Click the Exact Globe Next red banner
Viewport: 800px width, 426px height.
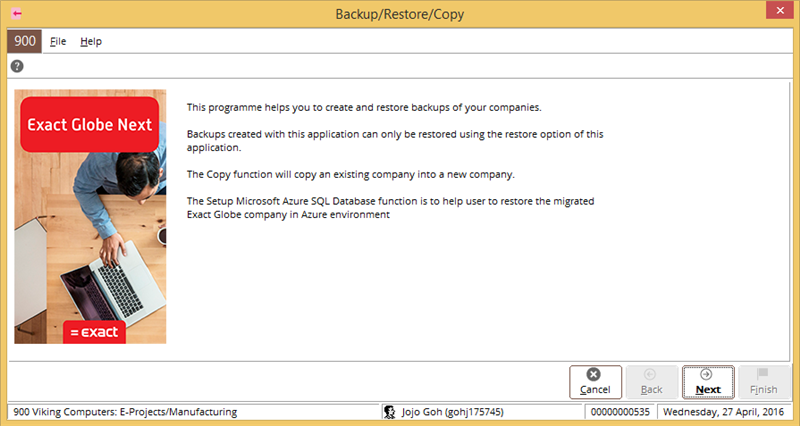[90, 125]
